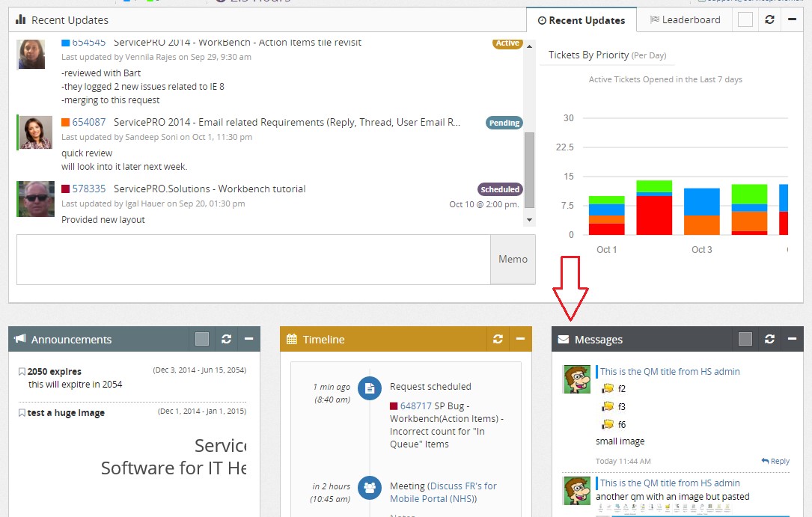Refresh the Timeline panel
Image resolution: width=812 pixels, height=517 pixels.
coord(498,339)
